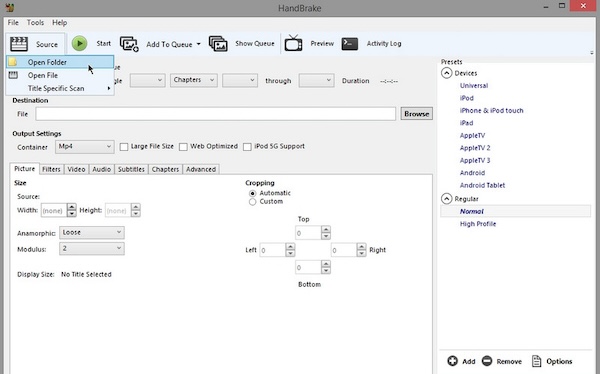The height and width of the screenshot is (374, 600).
Task: Click the Show Queue label
Action: point(255,44)
